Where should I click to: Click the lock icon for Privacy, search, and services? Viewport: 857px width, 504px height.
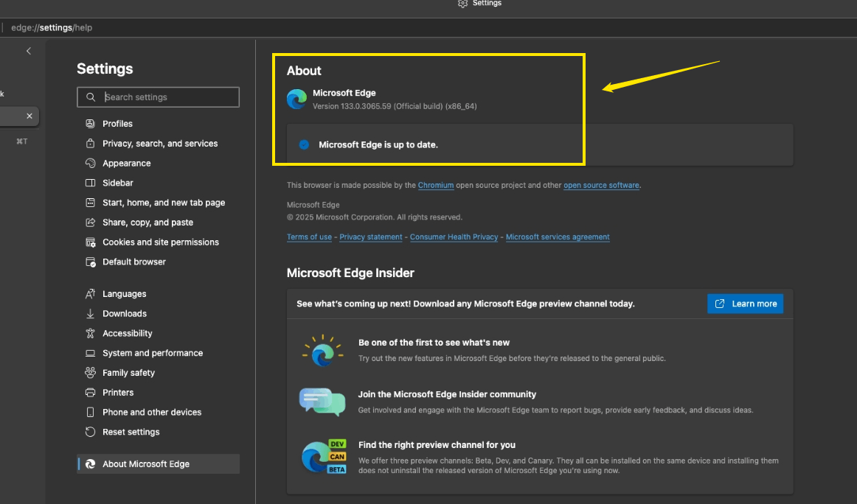pos(90,143)
